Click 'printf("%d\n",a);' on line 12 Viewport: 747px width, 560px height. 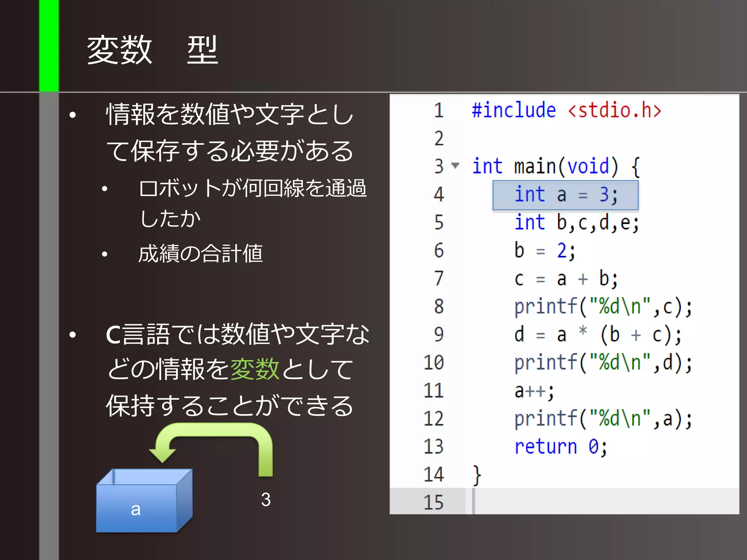(x=603, y=419)
